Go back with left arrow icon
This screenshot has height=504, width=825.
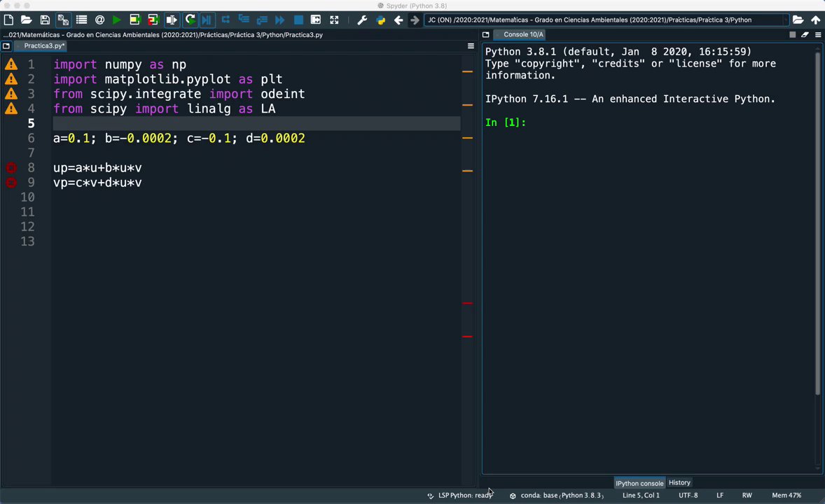(x=398, y=20)
